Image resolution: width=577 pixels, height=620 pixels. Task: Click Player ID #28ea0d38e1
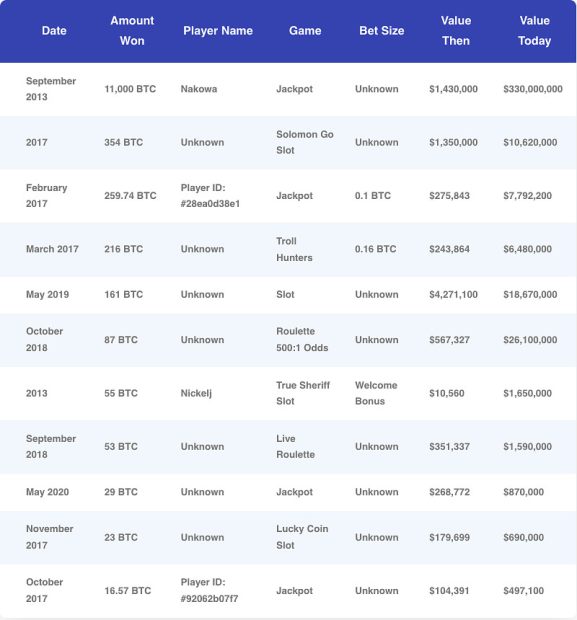[x=210, y=196]
